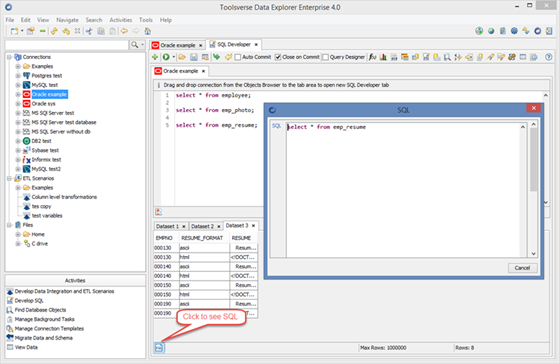The image size is (560, 364).
Task: Select the Informix test connection
Action: click(46, 160)
